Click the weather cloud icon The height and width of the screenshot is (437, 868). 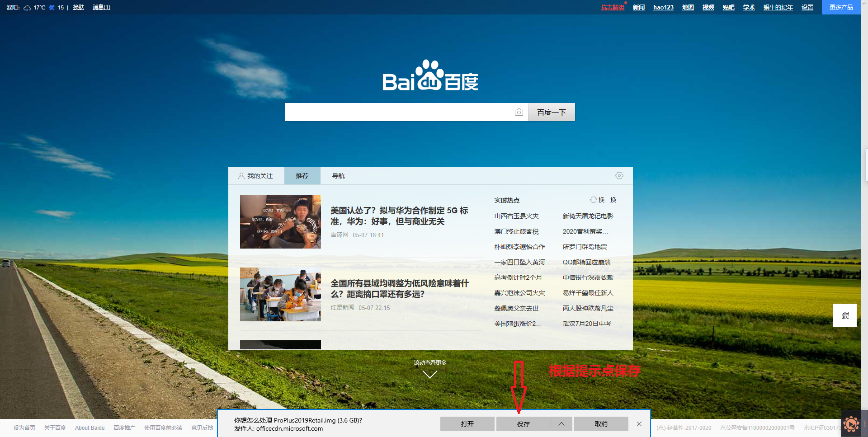tap(27, 8)
